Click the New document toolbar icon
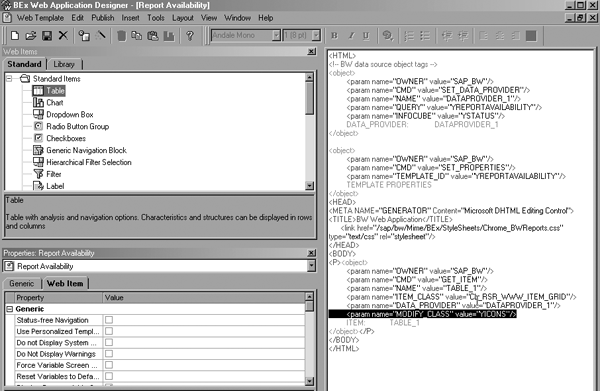Viewport: 600px width, 391px height. (x=15, y=36)
